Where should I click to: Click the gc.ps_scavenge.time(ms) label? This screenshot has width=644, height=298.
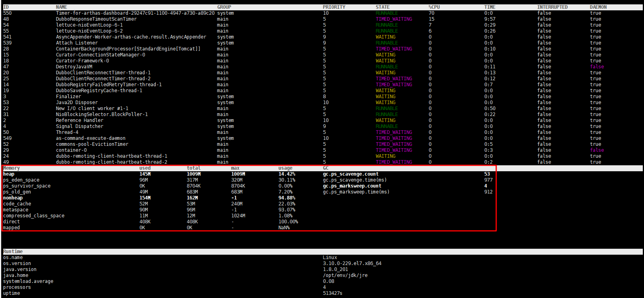355,180
